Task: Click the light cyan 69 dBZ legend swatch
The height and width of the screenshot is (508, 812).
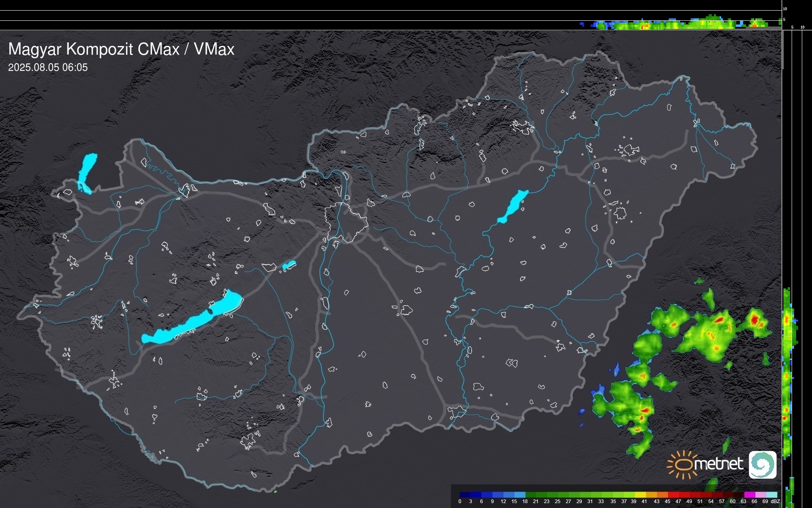Action: [x=771, y=495]
